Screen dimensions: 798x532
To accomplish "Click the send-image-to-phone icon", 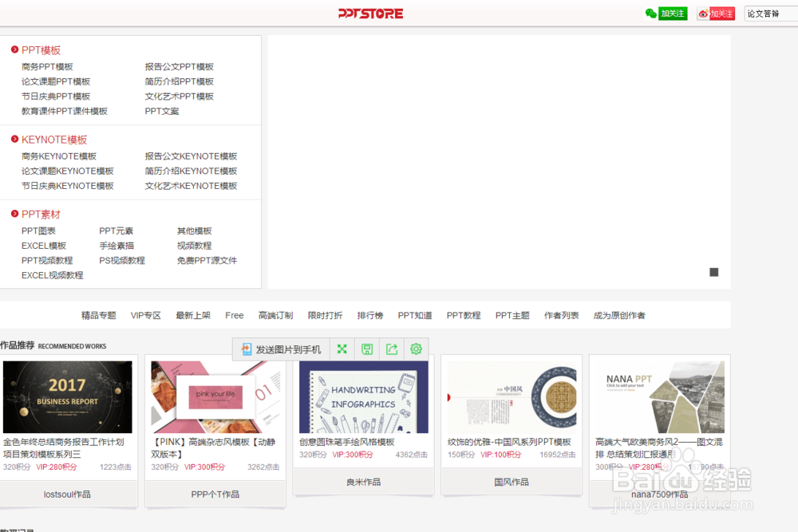I will (247, 349).
